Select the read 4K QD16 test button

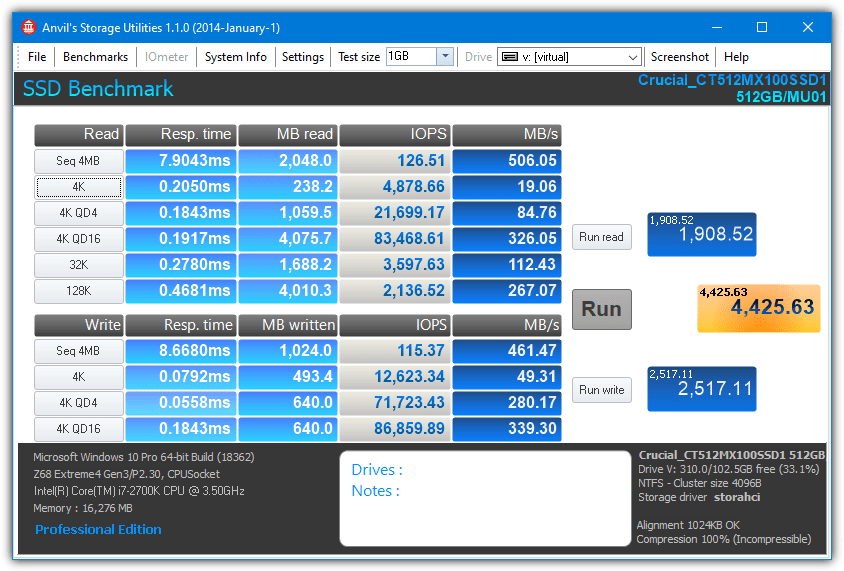(79, 239)
